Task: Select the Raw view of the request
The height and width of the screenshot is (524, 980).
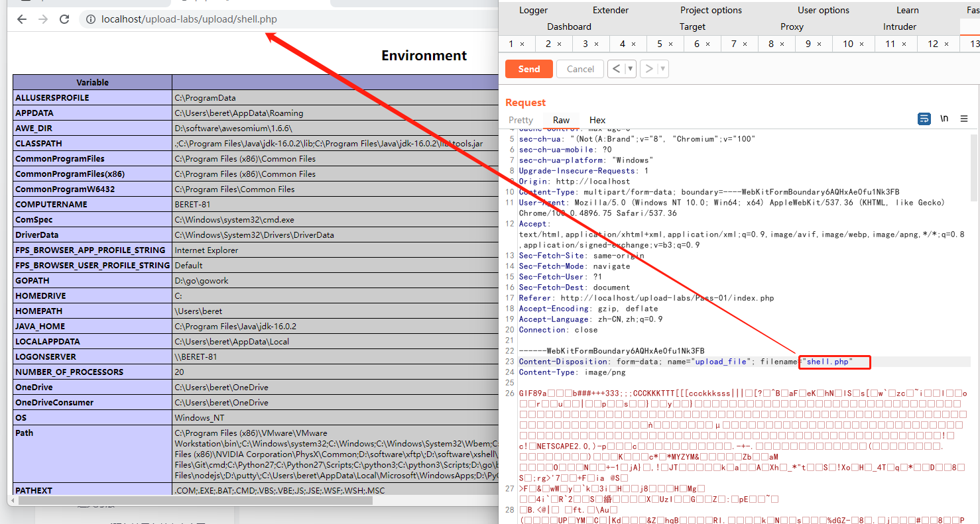Action: point(561,120)
